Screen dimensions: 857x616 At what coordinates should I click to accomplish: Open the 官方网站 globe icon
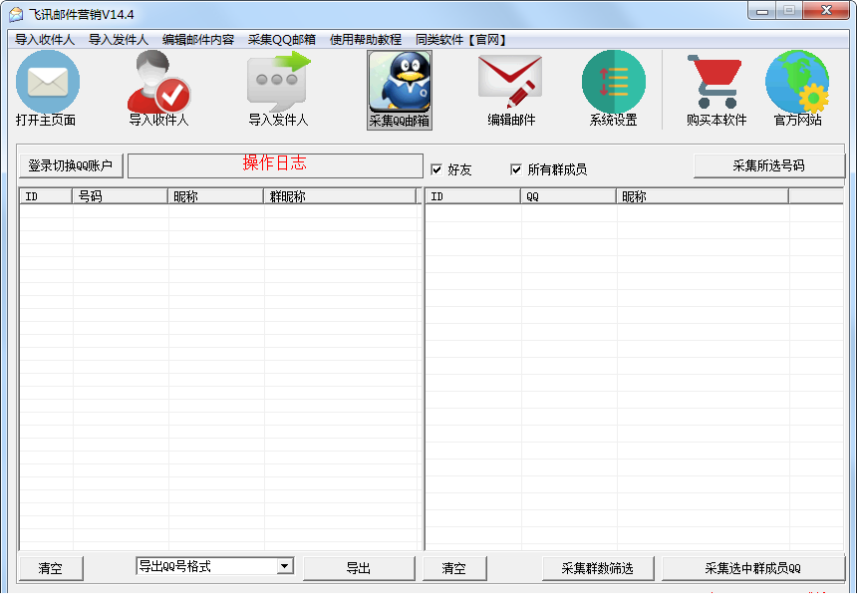point(797,82)
